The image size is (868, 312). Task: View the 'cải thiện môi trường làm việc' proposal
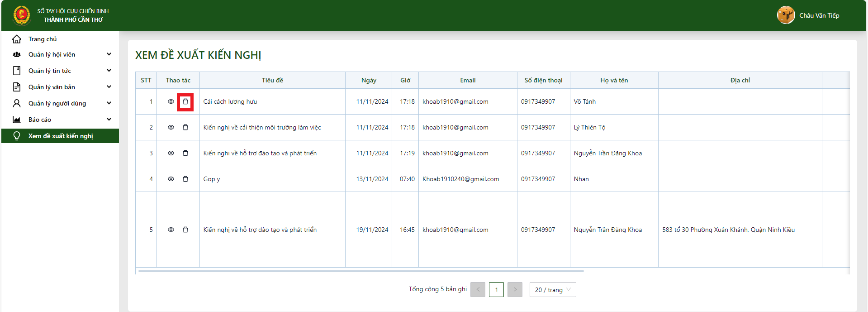tap(171, 127)
